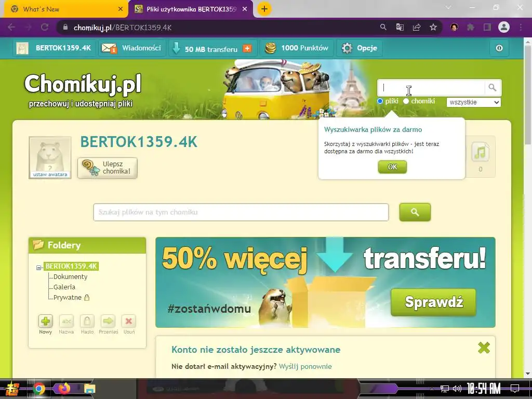Reload the page with refresh icon
The image size is (532, 399).
pyautogui.click(x=45, y=27)
